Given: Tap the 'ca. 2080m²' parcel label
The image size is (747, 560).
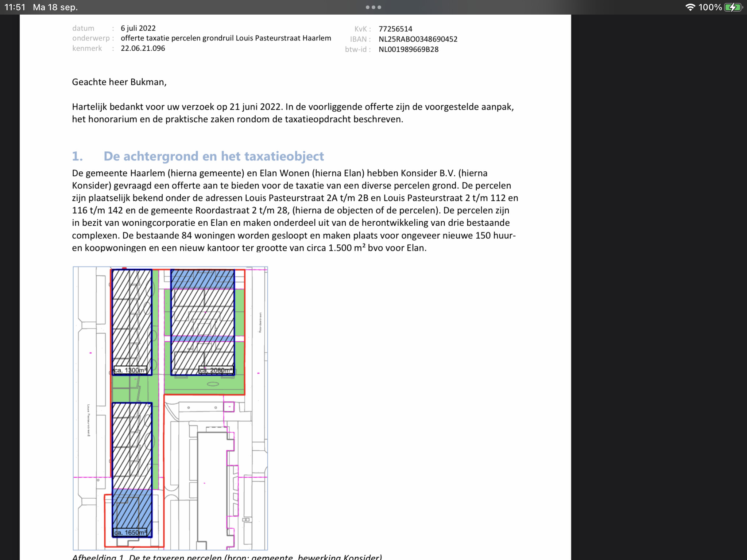Looking at the screenshot, I should tap(216, 370).
